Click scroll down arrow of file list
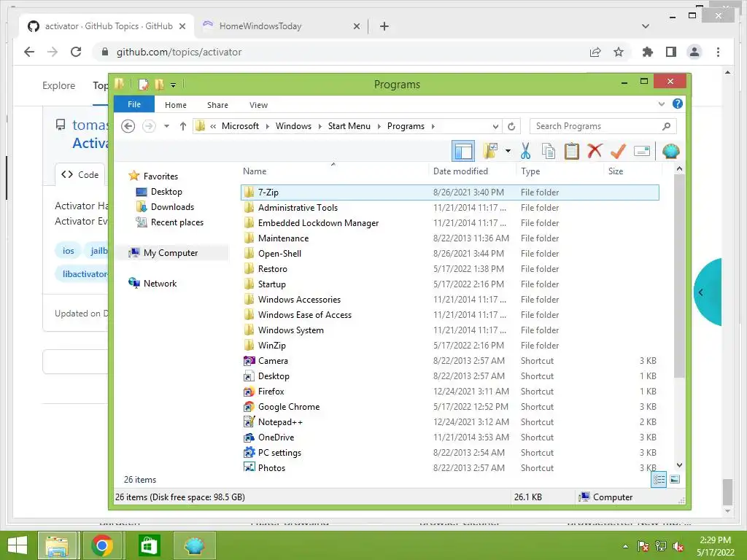The height and width of the screenshot is (560, 747). tap(679, 465)
